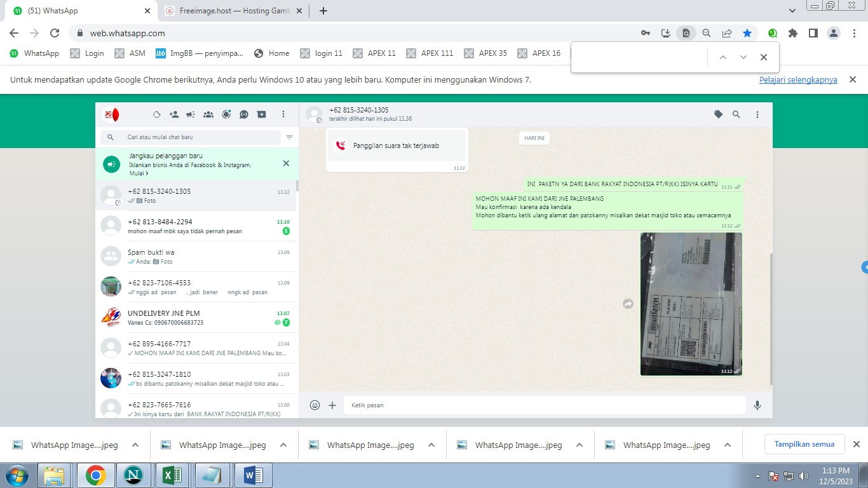The height and width of the screenshot is (488, 868).
Task: Open a new browser tab with plus button
Action: tap(323, 11)
